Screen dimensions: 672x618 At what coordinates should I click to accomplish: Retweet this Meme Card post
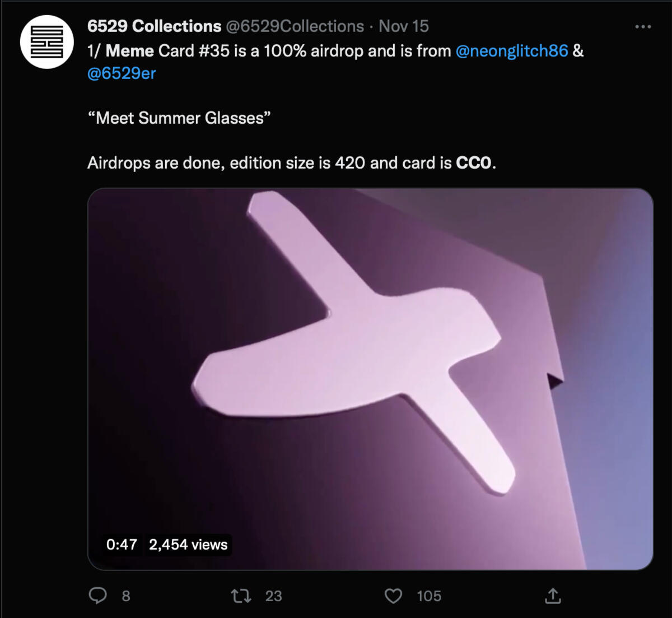tap(241, 596)
